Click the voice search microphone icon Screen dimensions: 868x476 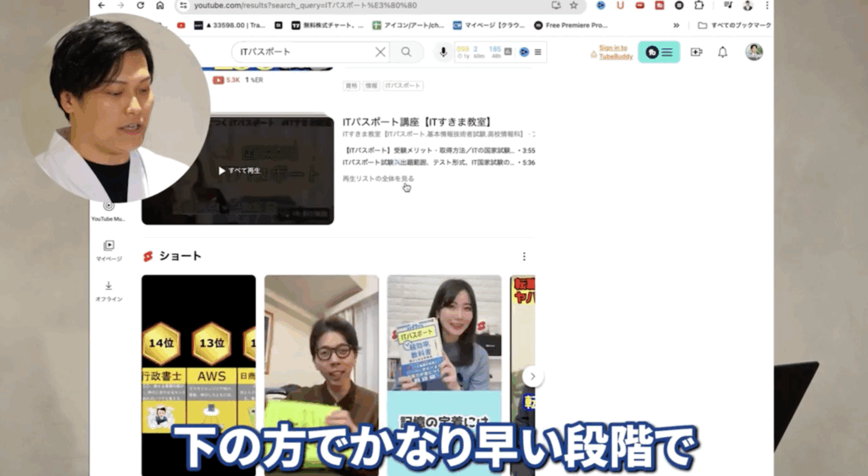click(x=442, y=53)
